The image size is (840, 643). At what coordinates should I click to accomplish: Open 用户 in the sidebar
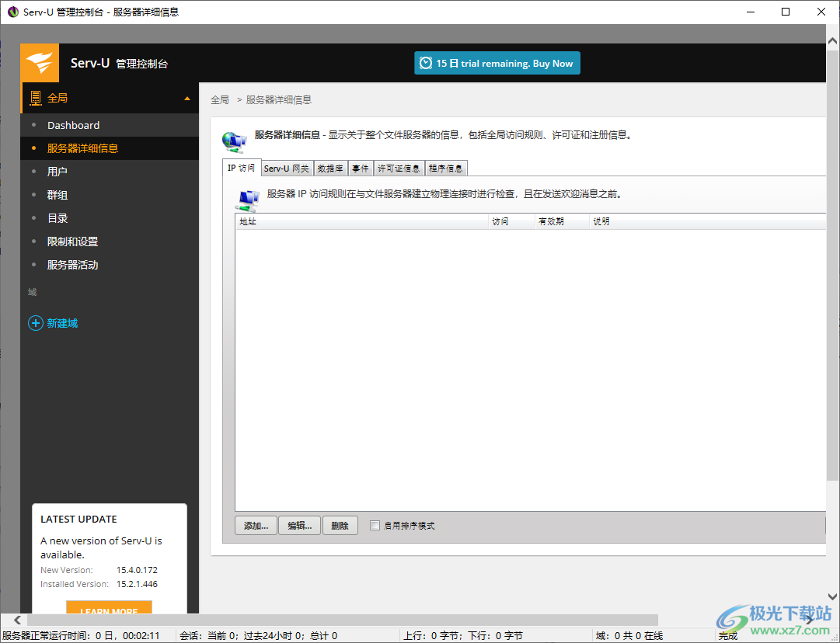coord(110,172)
